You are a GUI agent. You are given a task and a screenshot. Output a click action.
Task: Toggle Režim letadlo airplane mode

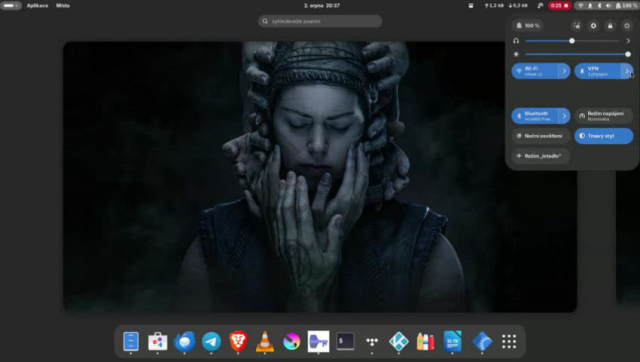(540, 156)
